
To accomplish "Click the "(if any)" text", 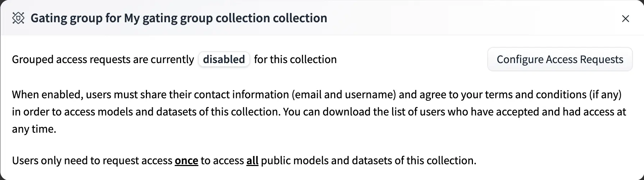I will click(605, 94).
